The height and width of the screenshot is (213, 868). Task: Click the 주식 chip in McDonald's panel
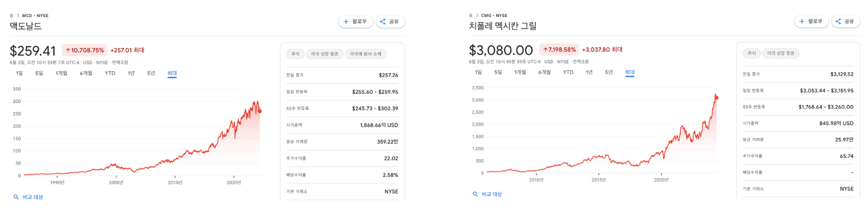(296, 54)
